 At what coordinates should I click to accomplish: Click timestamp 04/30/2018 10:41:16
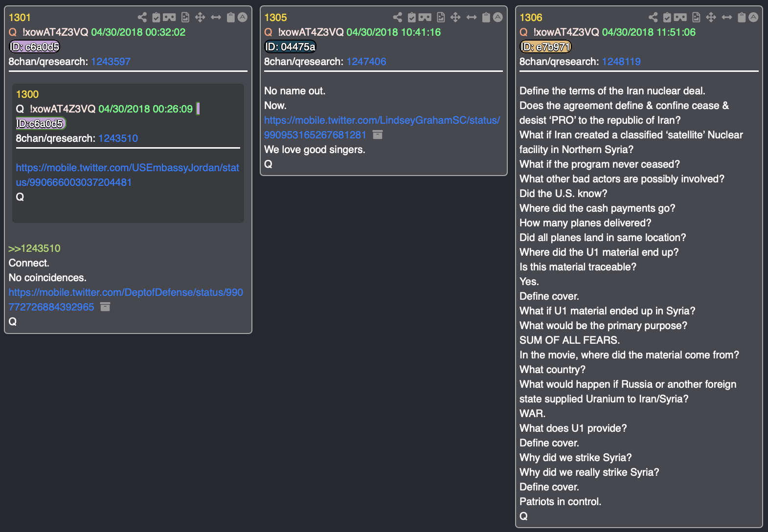[x=394, y=32]
